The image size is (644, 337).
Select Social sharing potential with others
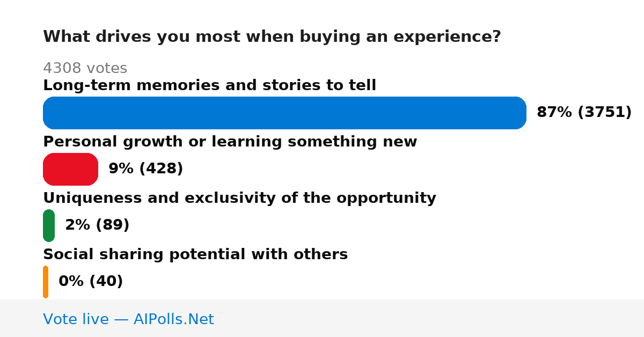pos(195,254)
